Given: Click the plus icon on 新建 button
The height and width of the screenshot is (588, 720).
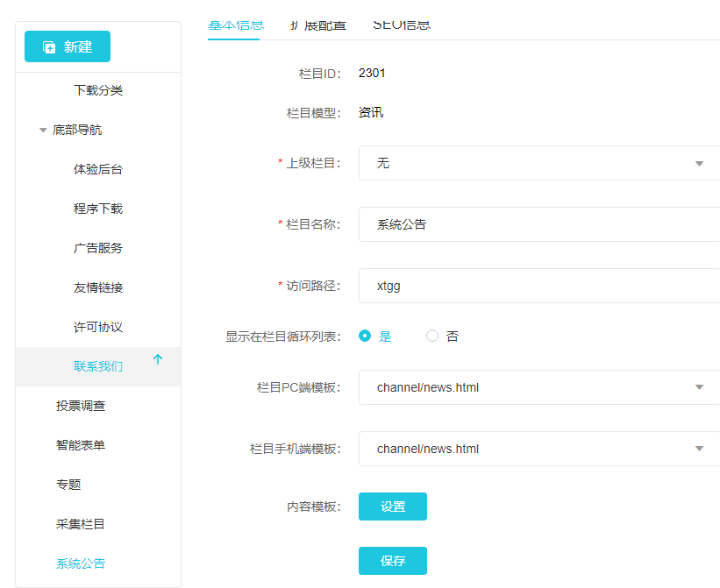Looking at the screenshot, I should click(49, 47).
